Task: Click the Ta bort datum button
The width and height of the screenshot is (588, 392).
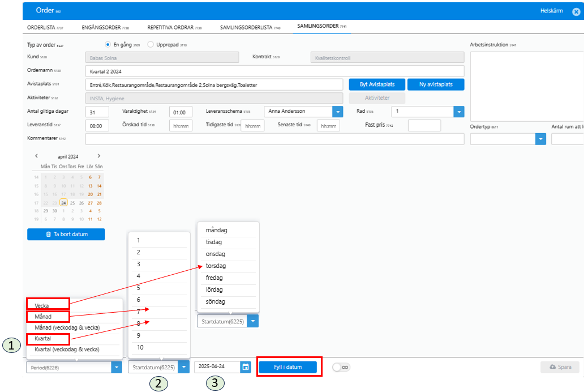Action: tap(66, 235)
